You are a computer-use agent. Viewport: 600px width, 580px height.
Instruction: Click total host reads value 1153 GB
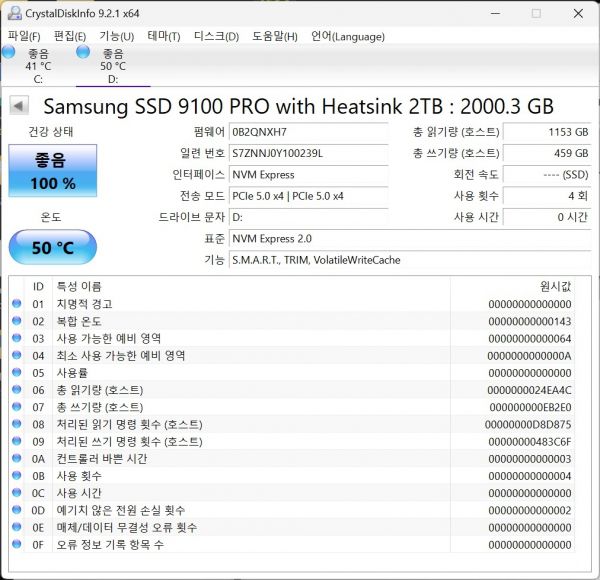coord(547,132)
